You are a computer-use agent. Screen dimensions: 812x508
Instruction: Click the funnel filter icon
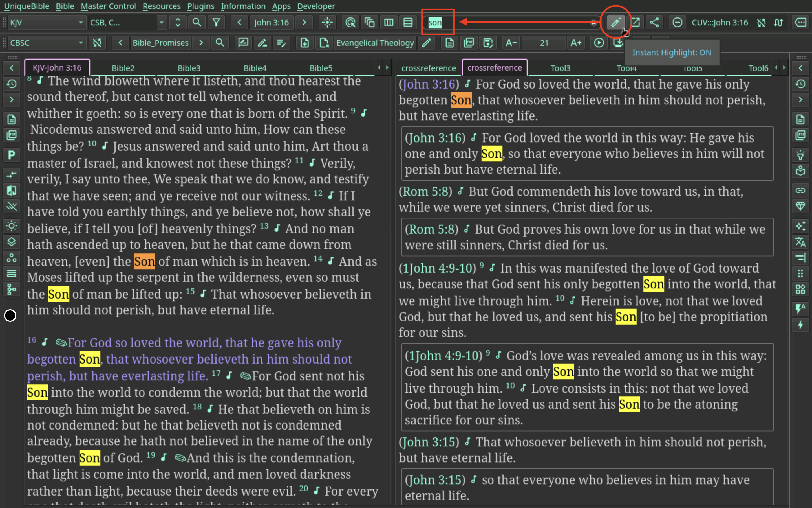pyautogui.click(x=216, y=23)
